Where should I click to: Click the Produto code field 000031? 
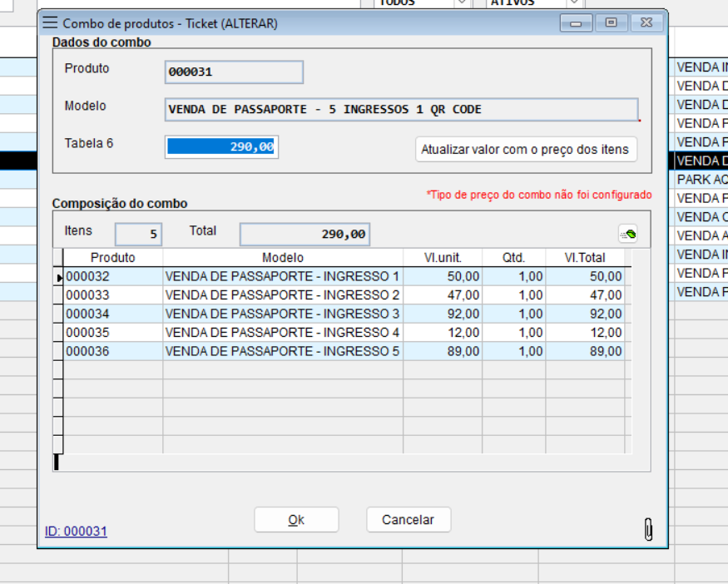click(234, 72)
